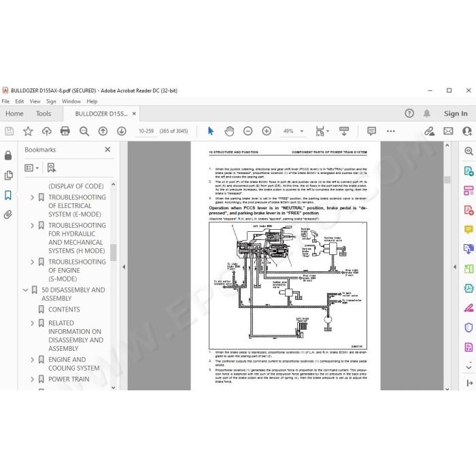Click the share link sign icon
476x476 pixels.
click(x=429, y=131)
